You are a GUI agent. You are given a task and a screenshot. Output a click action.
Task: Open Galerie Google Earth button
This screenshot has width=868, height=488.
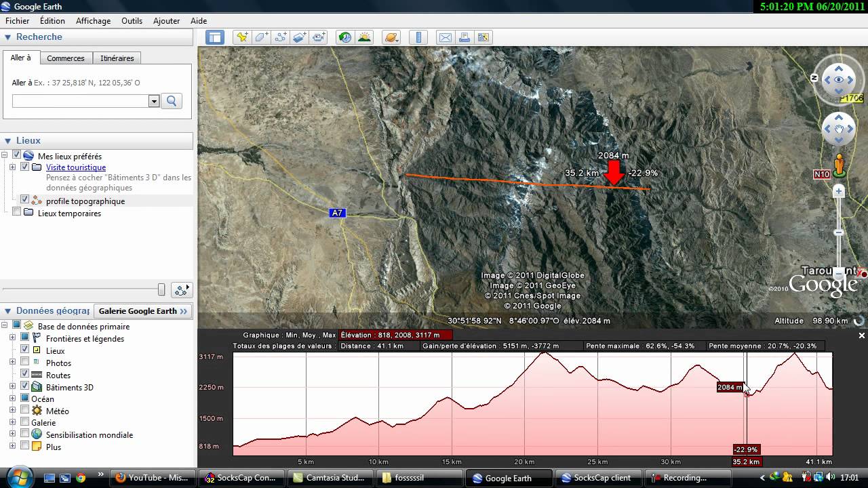[x=143, y=311]
